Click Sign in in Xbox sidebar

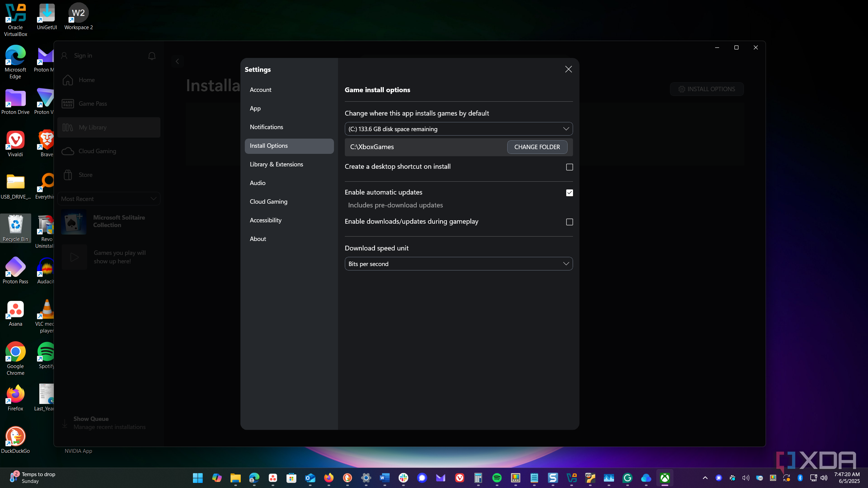pos(77,56)
